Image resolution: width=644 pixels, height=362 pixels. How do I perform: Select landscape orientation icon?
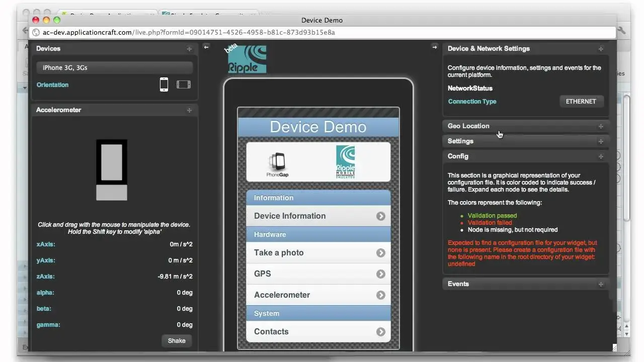click(x=184, y=84)
